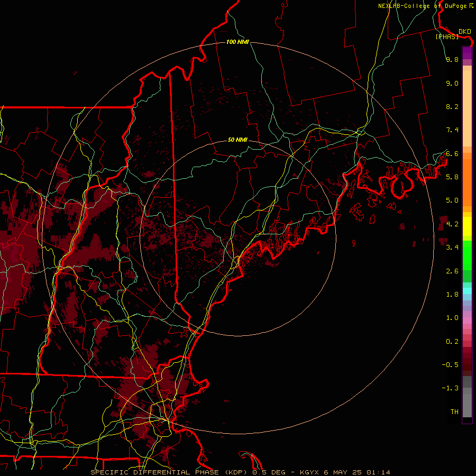Click the 4.2 value on the color scale
The image size is (476, 476).
(x=452, y=224)
